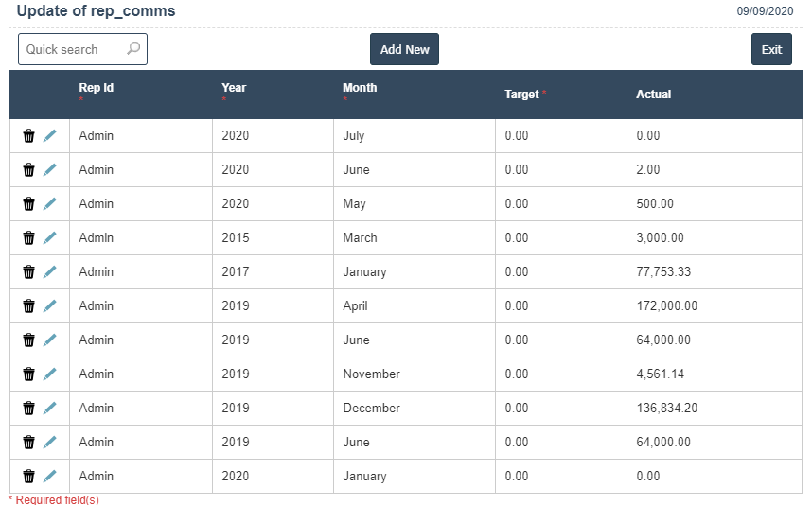
Task: Select the Month column header
Action: coord(360,88)
